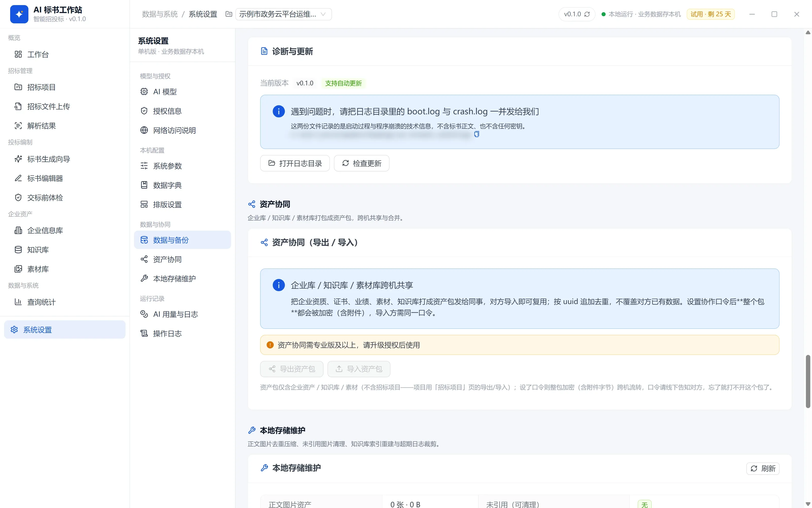Click the disabled 导出资产包 button
This screenshot has height=508, width=812.
292,369
